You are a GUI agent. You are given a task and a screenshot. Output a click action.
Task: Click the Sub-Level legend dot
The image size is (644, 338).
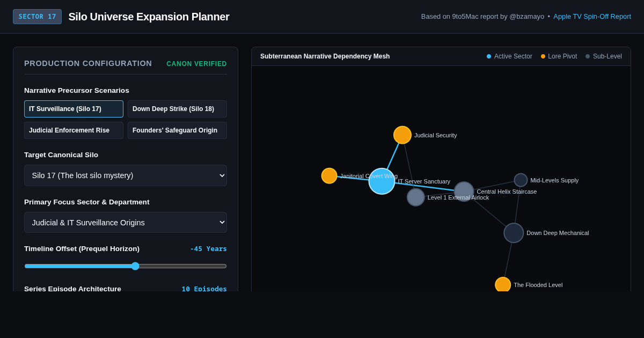[588, 56]
